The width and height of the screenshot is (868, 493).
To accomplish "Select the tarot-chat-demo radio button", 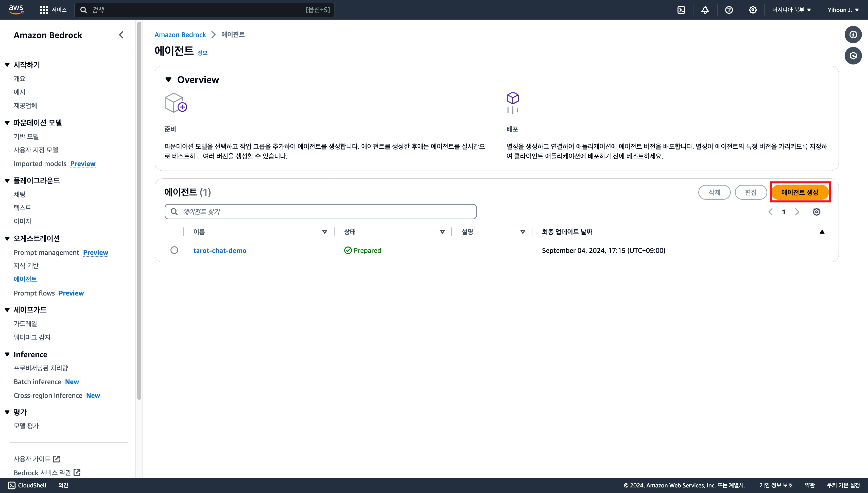I will (x=174, y=250).
